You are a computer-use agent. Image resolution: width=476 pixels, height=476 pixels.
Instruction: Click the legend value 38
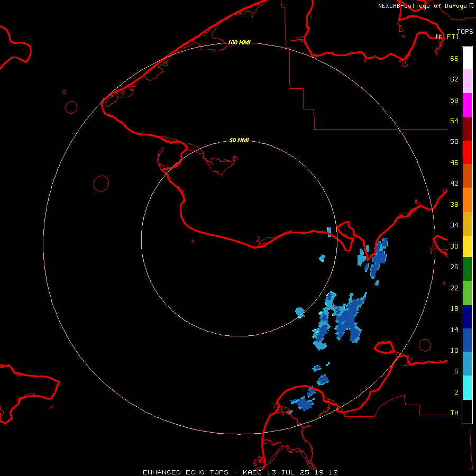(454, 204)
